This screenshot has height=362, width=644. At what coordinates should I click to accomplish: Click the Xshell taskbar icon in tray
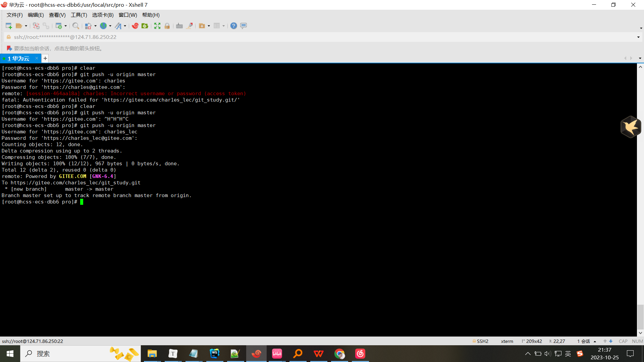tap(257, 354)
